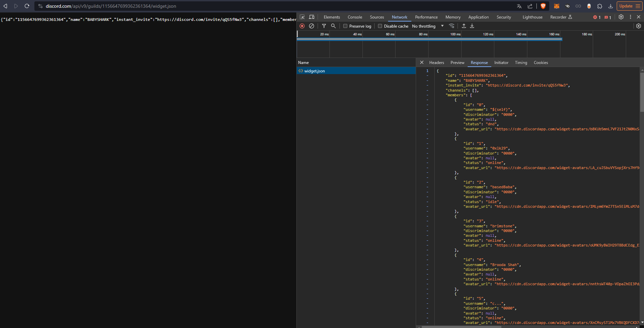The width and height of the screenshot is (644, 328).
Task: Open network search
Action: pos(333,26)
